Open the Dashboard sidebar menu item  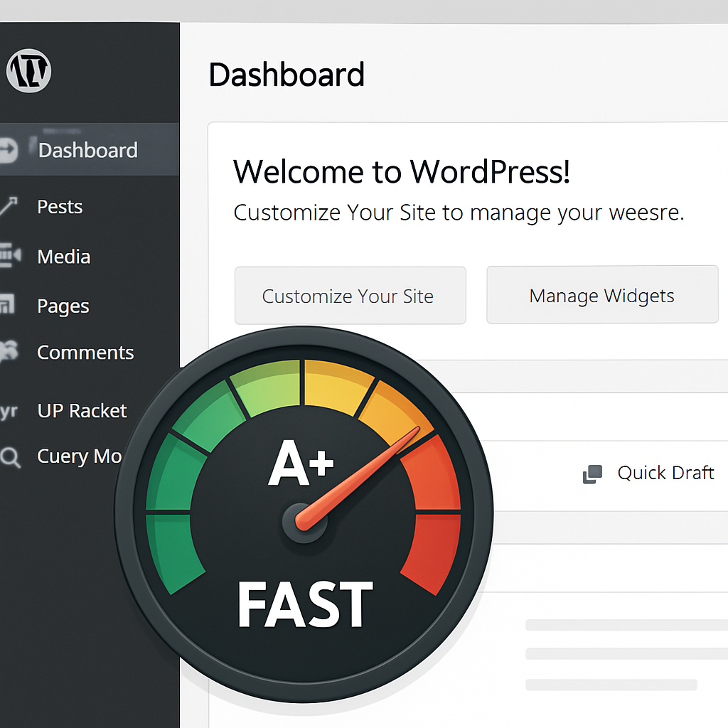click(90, 149)
